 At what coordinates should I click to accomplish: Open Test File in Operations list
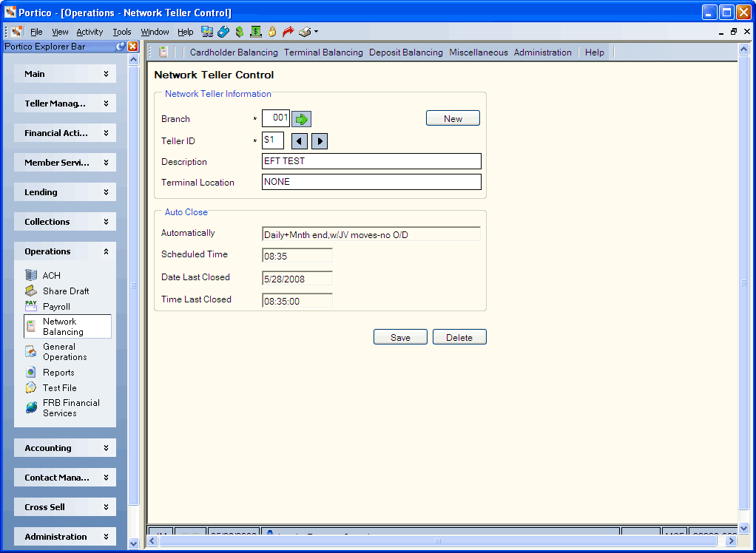(50, 388)
